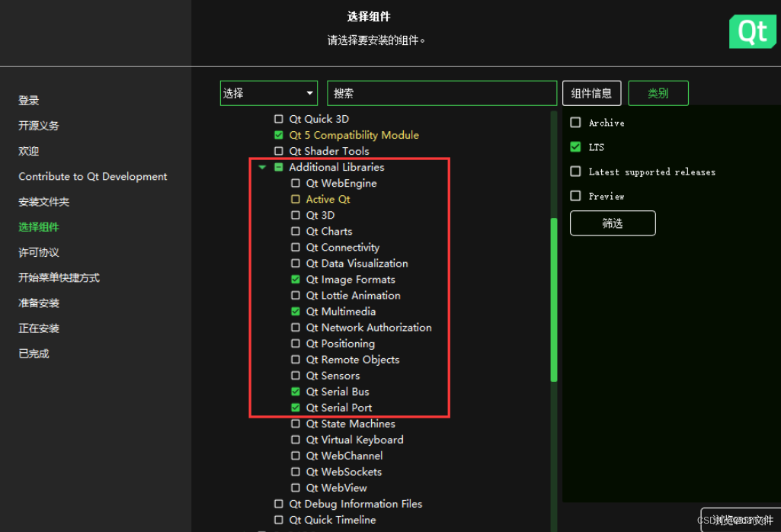Check the Qt WebSockets checkbox
Image resolution: width=781 pixels, height=532 pixels.
(296, 472)
